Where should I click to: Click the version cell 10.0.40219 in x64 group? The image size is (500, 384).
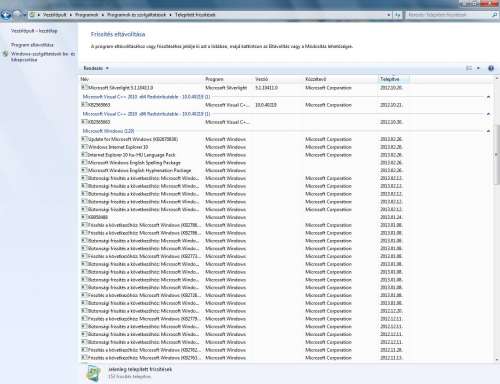(266, 105)
